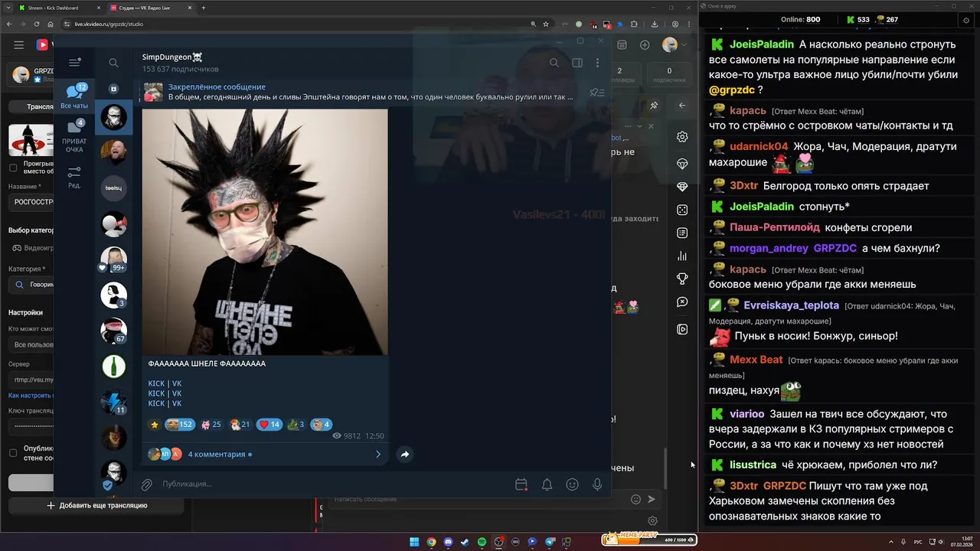Search inside the SimpDungeon channel

tap(554, 63)
